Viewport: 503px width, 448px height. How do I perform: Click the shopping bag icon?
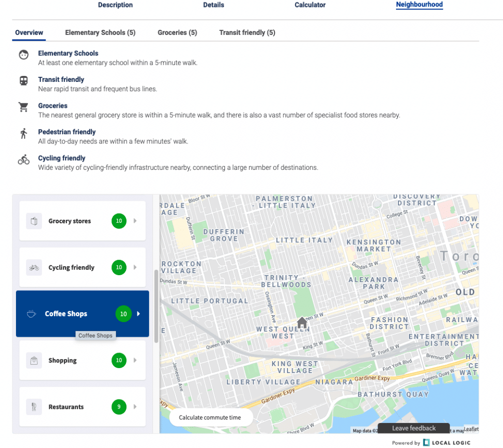34,360
